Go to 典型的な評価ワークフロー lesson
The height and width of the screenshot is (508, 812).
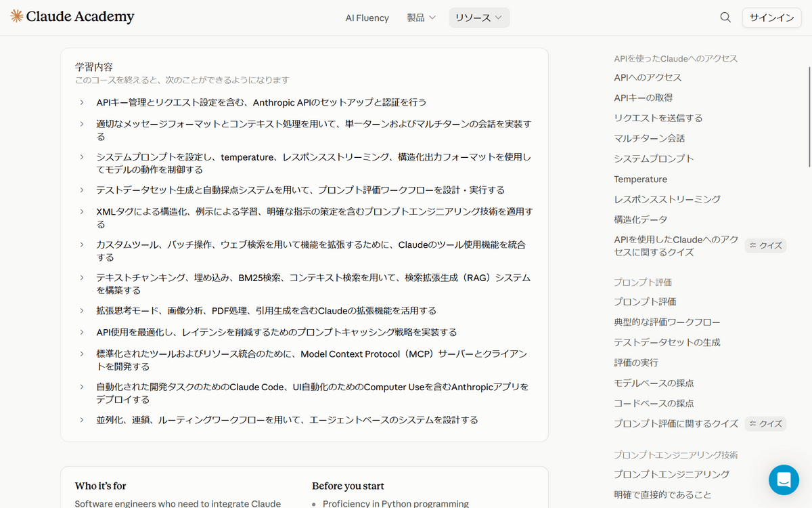667,322
